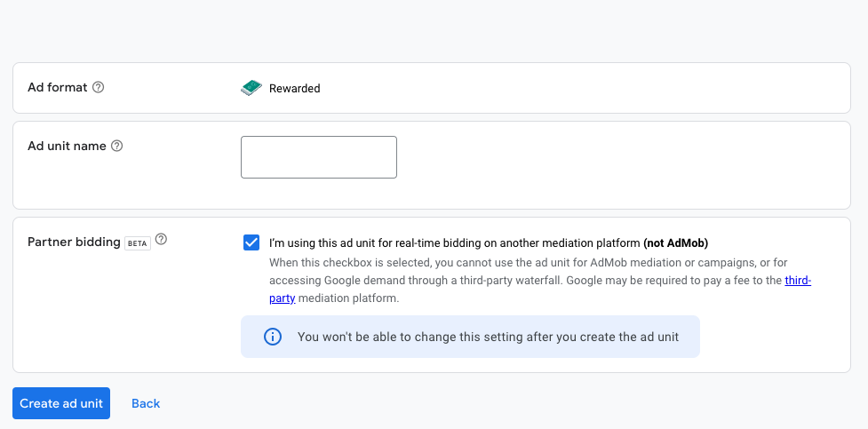Go Back using the Back link
Screen dimensions: 868x429
point(146,403)
